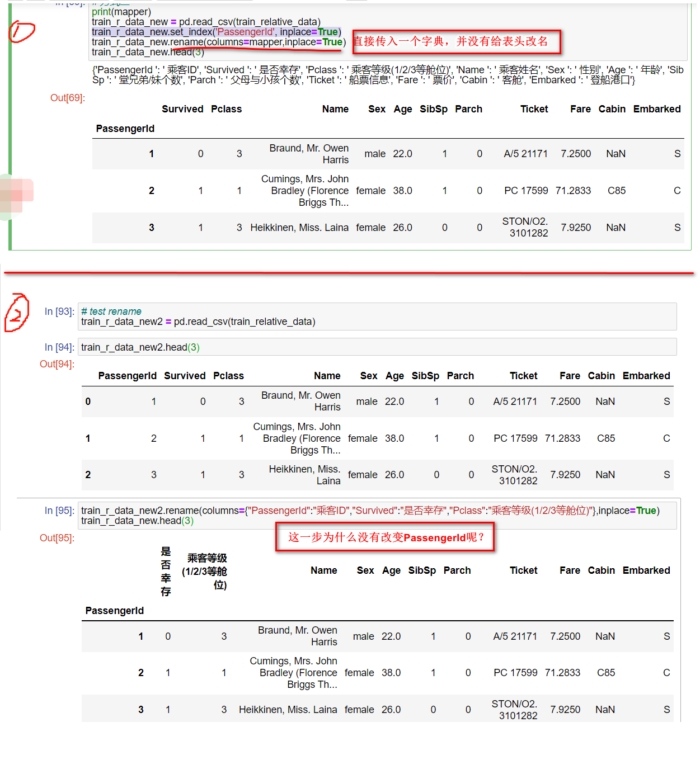Click row index 0 in Out[94] table
Image resolution: width=700 pixels, height=760 pixels.
(88, 402)
